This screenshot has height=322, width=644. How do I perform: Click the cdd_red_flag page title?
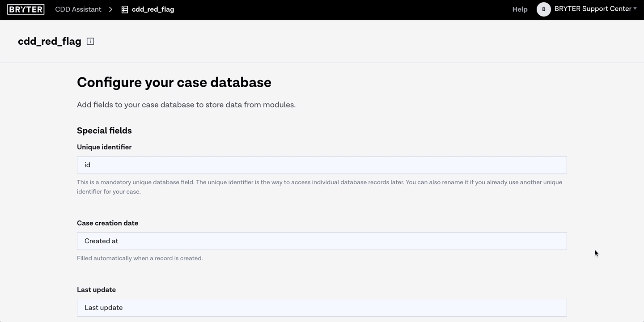click(50, 42)
